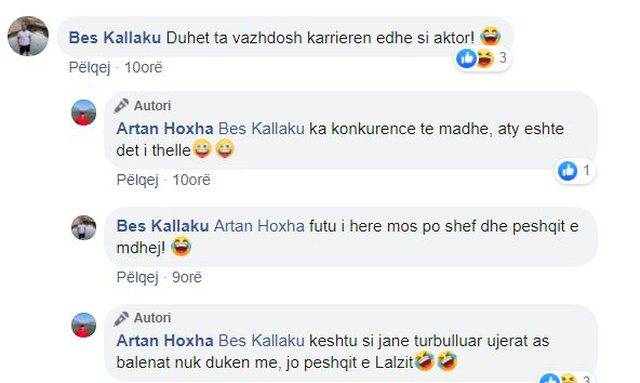Click the pencil Autori icon on first reply
The height and width of the screenshot is (383, 640).
pos(121,106)
